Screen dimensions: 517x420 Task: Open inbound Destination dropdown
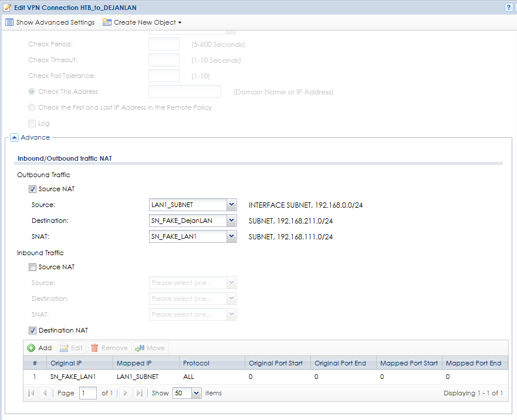tap(231, 299)
